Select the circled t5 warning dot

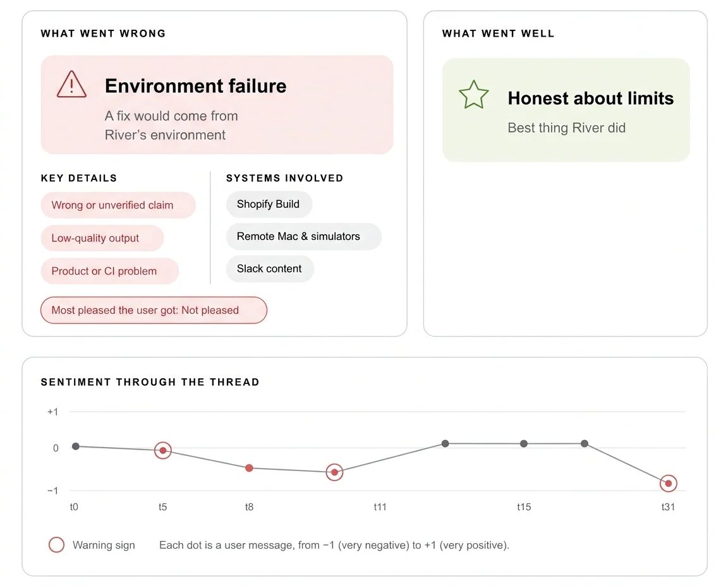tap(163, 450)
